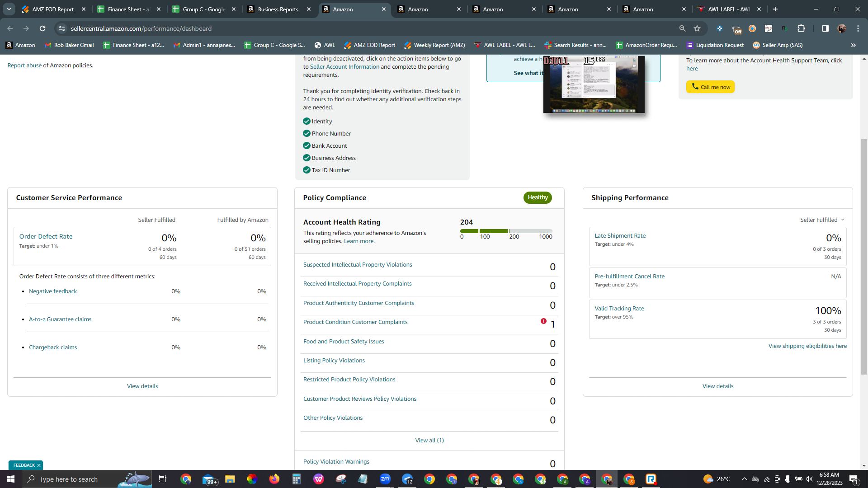The width and height of the screenshot is (868, 488).
Task: Open the notification center icon
Action: click(854, 479)
